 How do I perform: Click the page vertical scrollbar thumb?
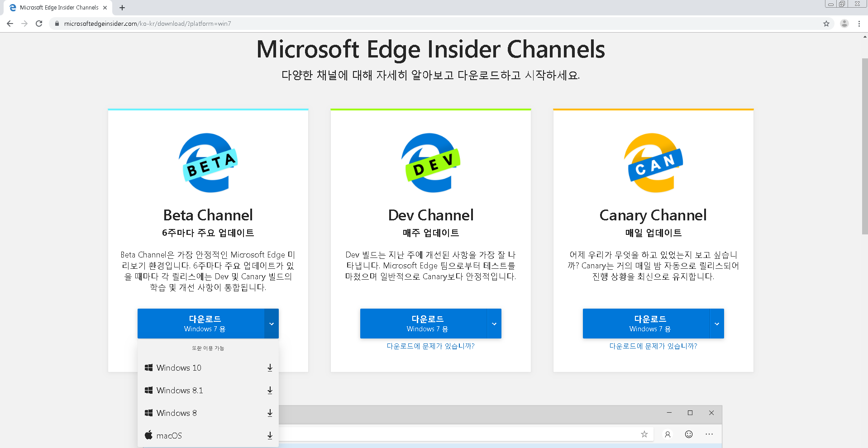(865, 146)
